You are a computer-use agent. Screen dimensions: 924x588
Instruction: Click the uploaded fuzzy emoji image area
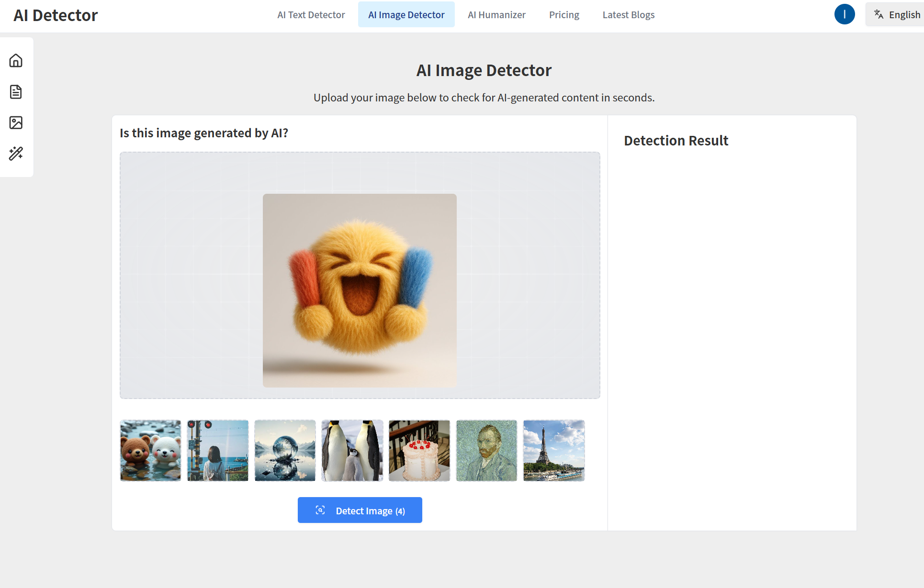(360, 290)
